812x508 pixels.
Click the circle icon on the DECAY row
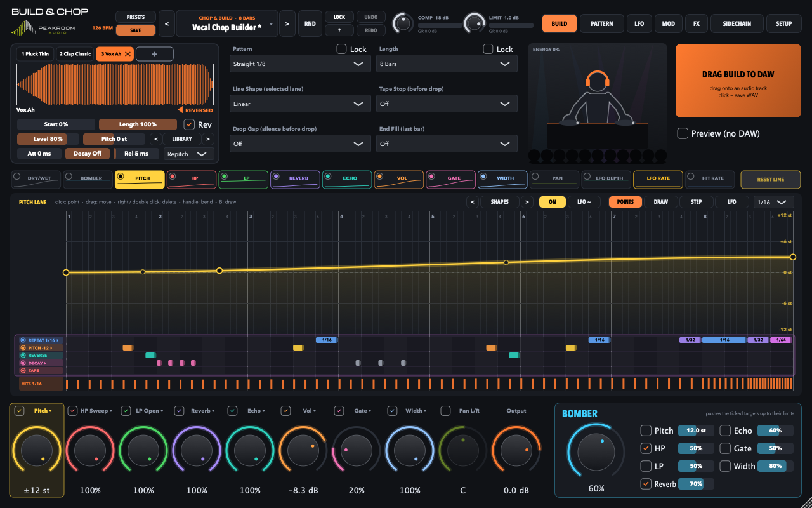pyautogui.click(x=23, y=363)
